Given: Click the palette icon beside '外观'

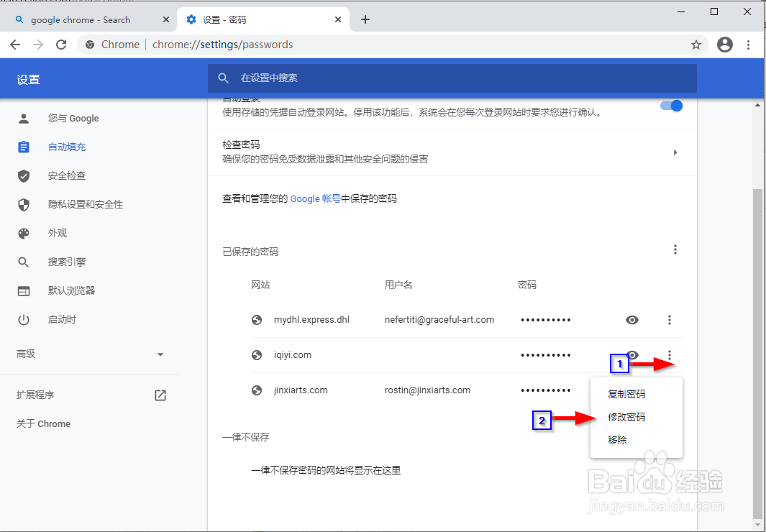Looking at the screenshot, I should tap(24, 234).
